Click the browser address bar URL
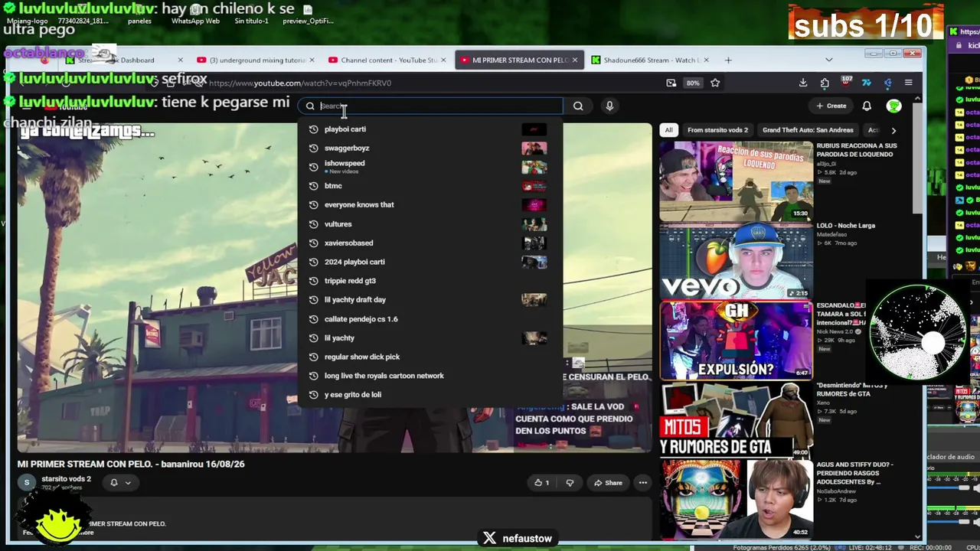The height and width of the screenshot is (551, 980). coord(299,83)
